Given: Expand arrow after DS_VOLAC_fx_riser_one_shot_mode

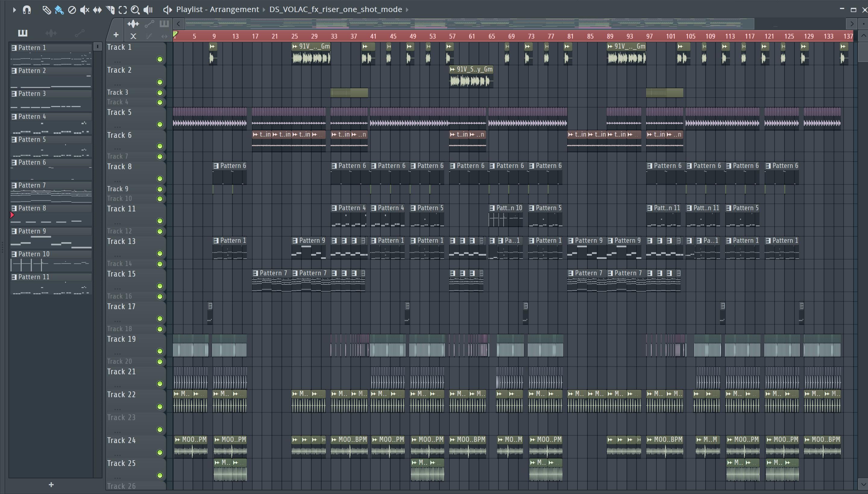Looking at the screenshot, I should click(x=407, y=10).
